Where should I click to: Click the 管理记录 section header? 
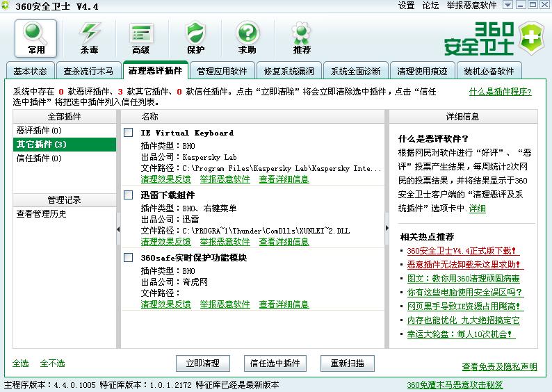tap(65, 200)
